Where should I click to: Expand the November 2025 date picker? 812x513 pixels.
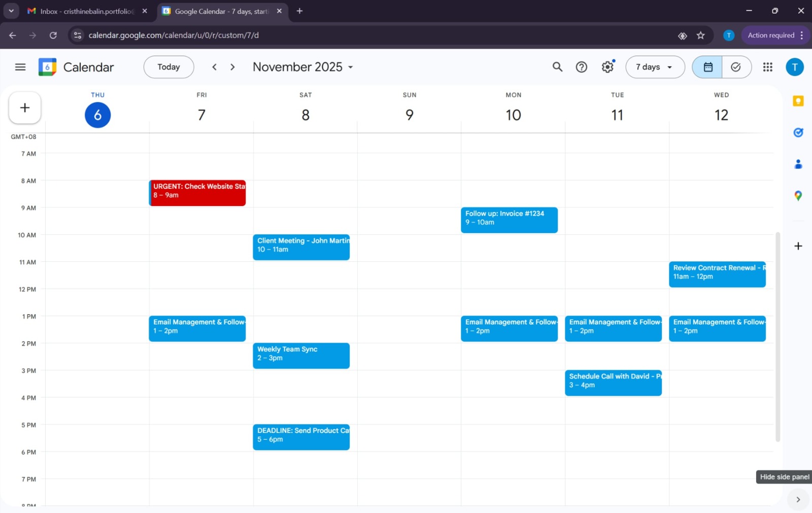click(303, 67)
